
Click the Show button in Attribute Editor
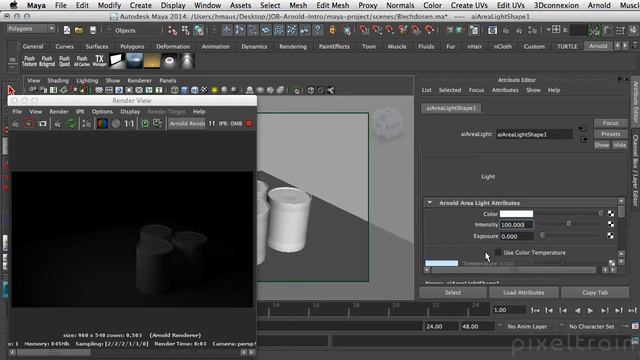[602, 145]
